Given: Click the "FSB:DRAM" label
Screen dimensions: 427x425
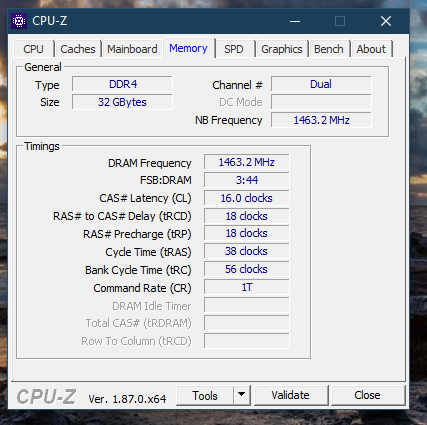Looking at the screenshot, I should tap(166, 180).
